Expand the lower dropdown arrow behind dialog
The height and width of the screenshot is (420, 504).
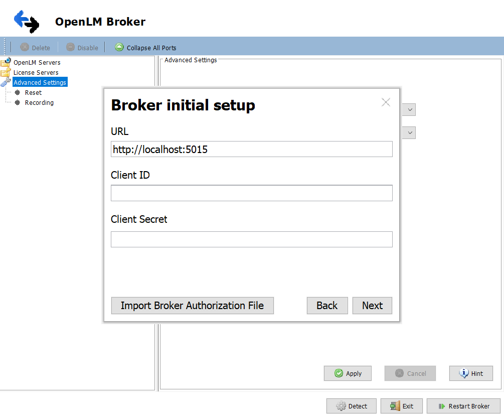click(410, 133)
